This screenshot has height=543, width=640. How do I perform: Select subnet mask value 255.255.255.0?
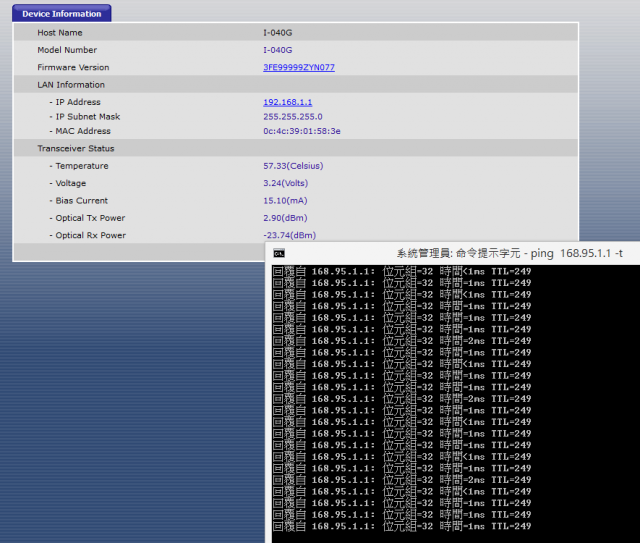coord(293,117)
